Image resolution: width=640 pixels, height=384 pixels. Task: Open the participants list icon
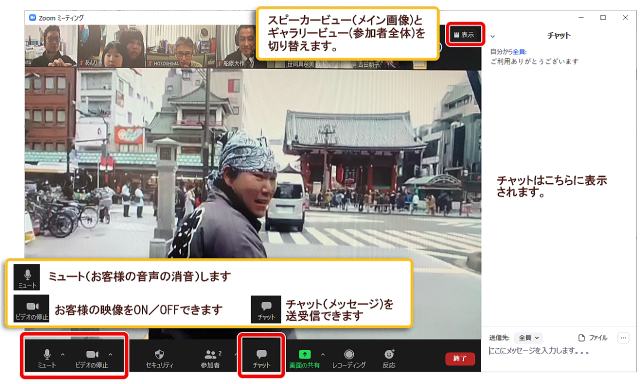point(210,358)
